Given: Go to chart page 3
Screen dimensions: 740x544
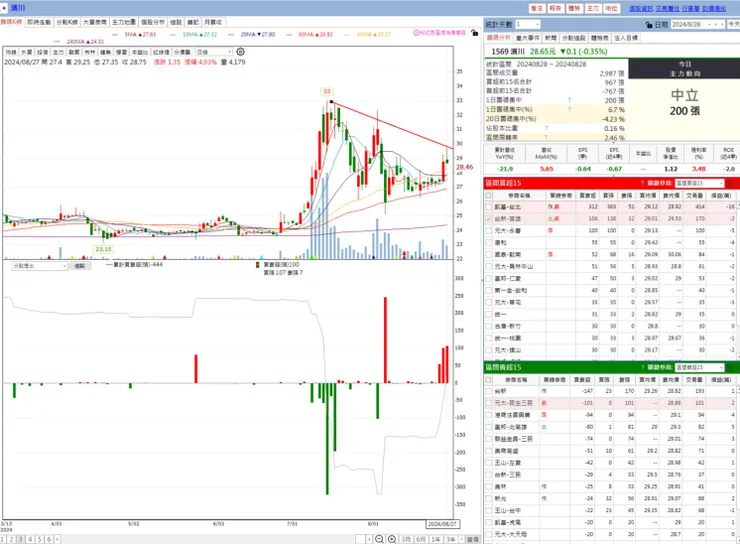Looking at the screenshot, I should pos(20,539).
